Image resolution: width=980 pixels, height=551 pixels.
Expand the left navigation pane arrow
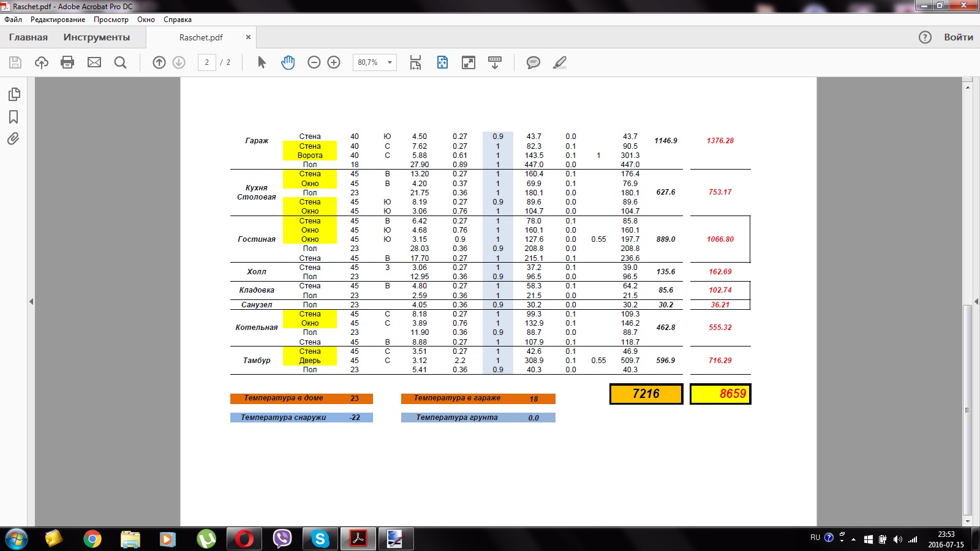tap(31, 301)
